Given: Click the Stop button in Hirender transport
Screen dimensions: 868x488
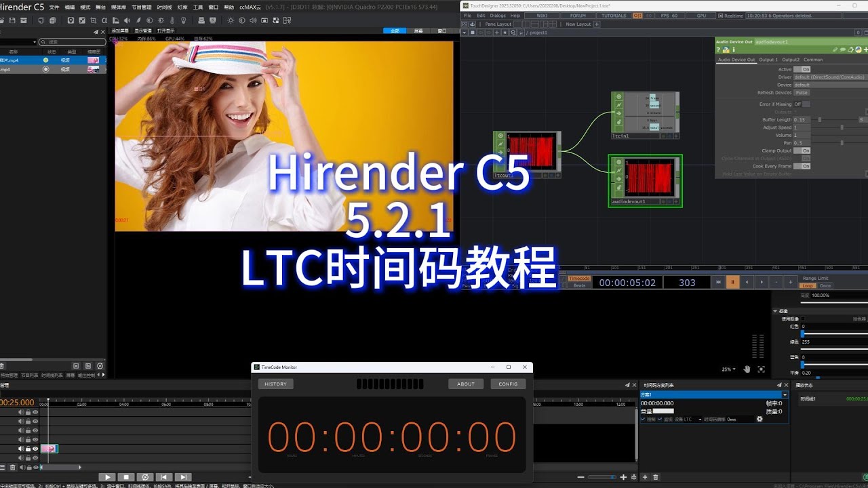Looking at the screenshot, I should point(126,478).
